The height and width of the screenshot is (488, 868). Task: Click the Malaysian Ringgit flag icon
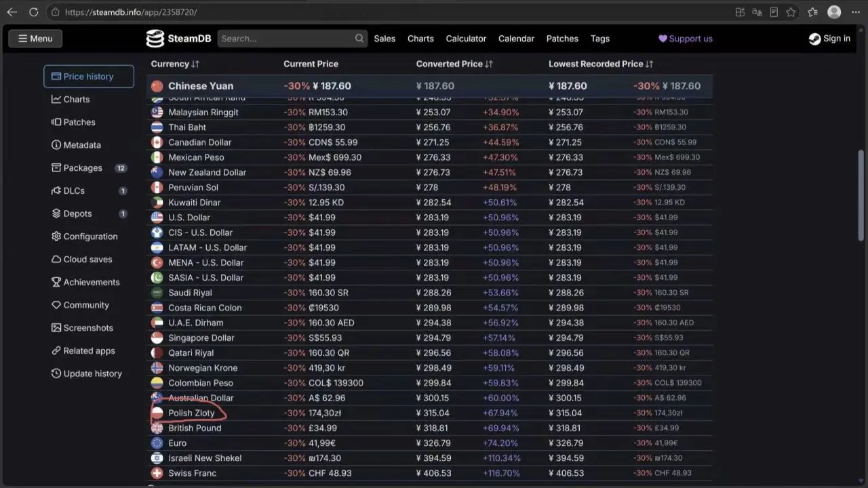157,113
